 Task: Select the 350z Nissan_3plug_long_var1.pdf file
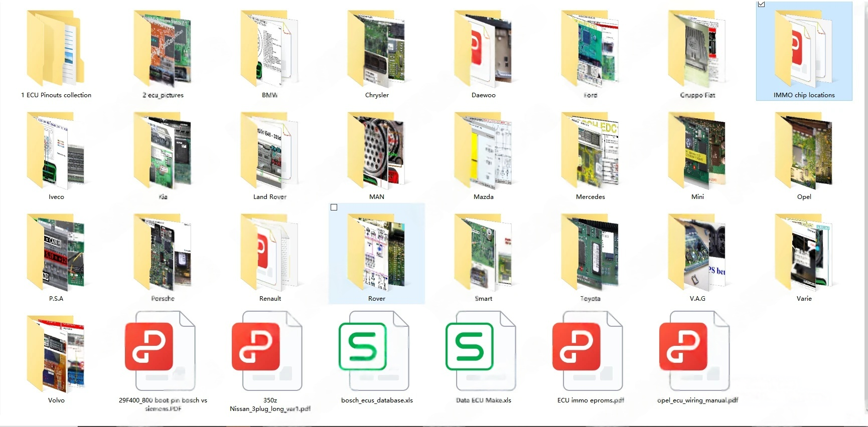267,351
